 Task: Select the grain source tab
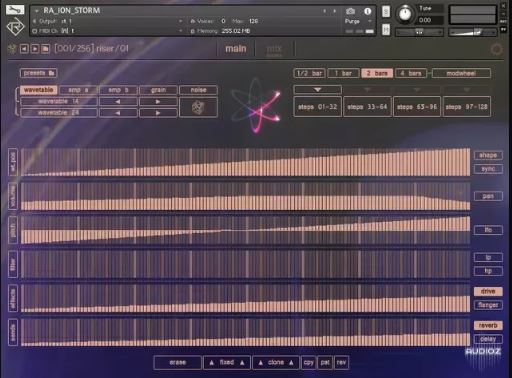(158, 90)
